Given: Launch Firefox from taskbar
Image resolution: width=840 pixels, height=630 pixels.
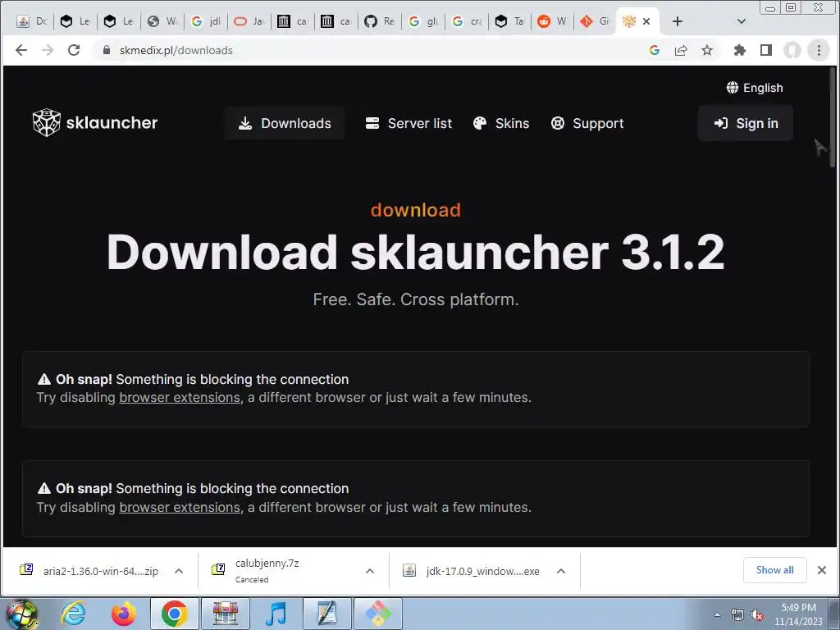Looking at the screenshot, I should [x=123, y=614].
